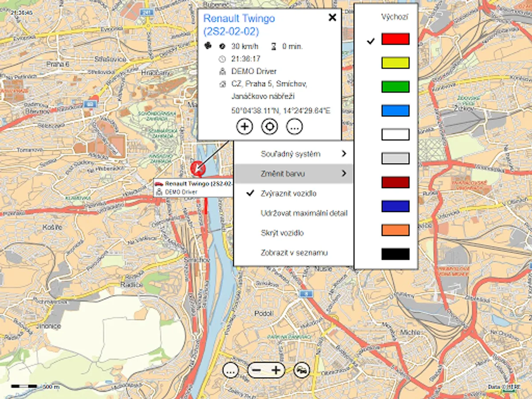Toggle Zvýraznit vozidlo option
This screenshot has height=399, width=532.
coord(293,193)
